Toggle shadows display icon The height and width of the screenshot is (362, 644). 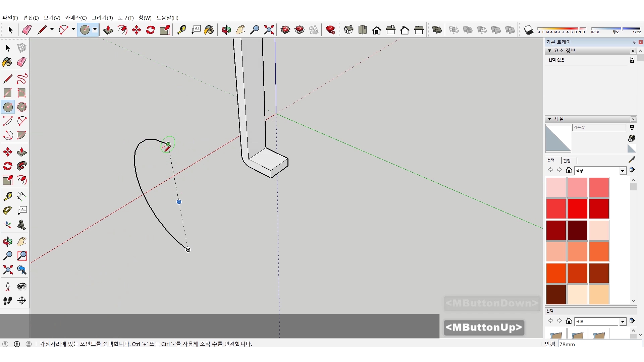[528, 30]
